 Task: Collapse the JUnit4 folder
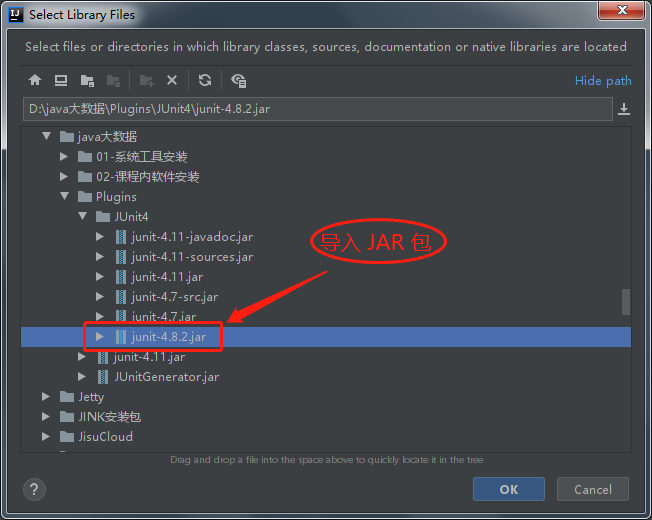82,216
